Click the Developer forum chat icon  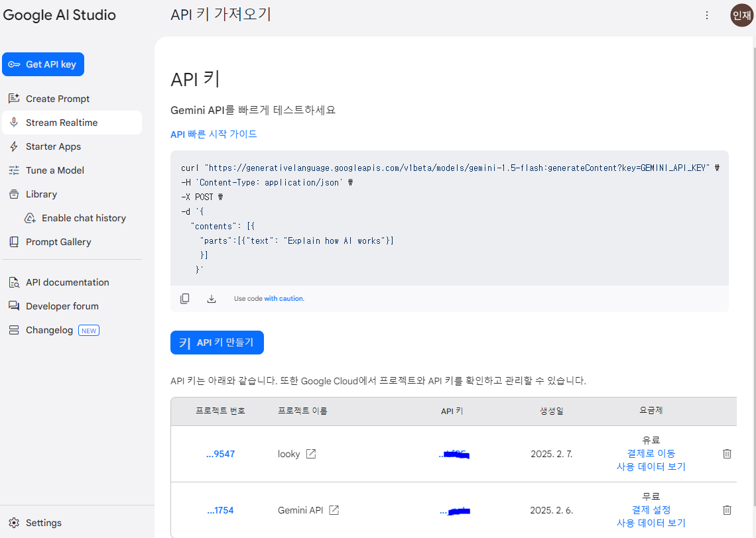(x=14, y=306)
